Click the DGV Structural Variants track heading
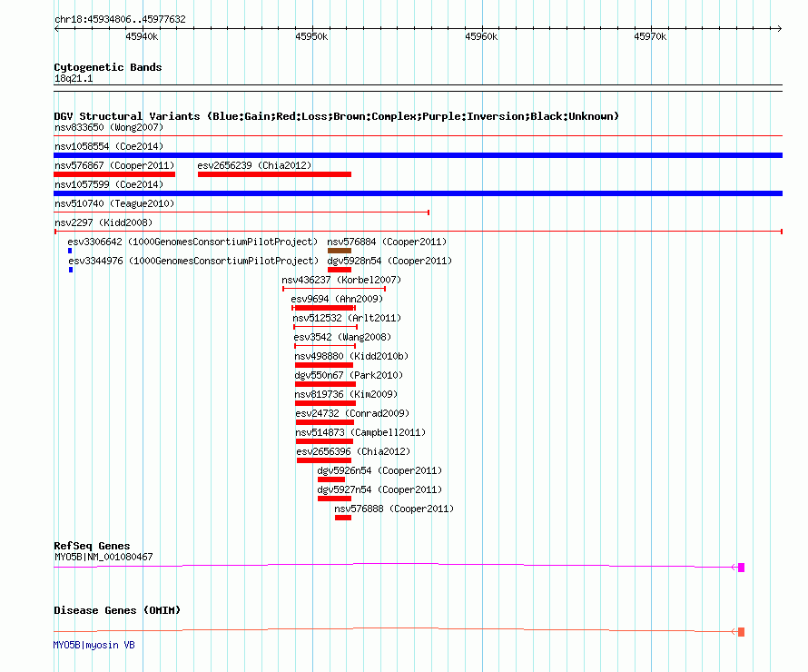Viewport: 808px width, 672px height. tap(337, 116)
